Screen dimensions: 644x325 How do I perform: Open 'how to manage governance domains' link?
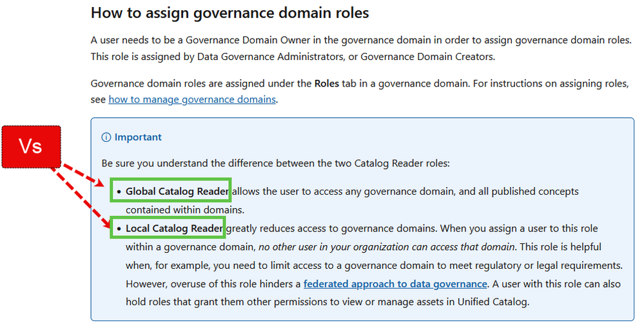[192, 99]
